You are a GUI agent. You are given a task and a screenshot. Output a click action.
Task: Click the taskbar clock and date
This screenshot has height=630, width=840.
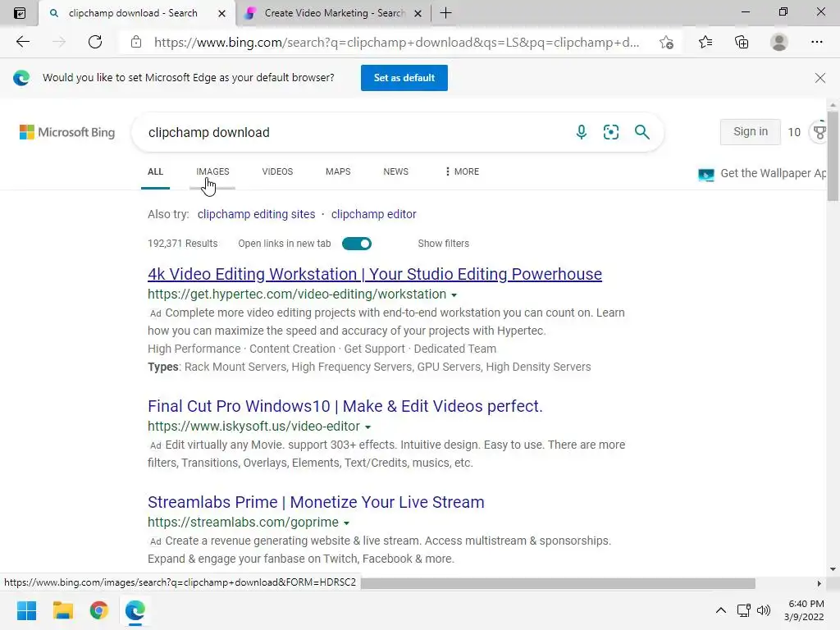(806, 610)
